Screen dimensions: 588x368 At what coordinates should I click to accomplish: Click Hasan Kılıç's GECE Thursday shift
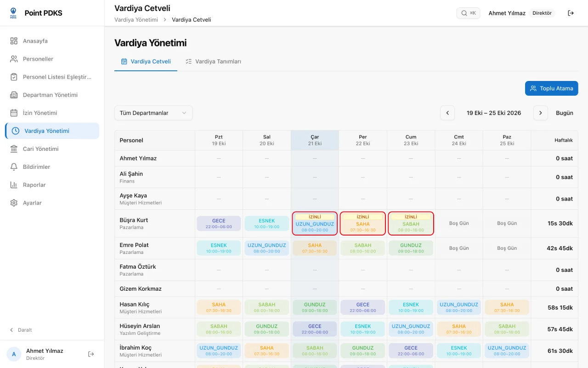(x=363, y=307)
